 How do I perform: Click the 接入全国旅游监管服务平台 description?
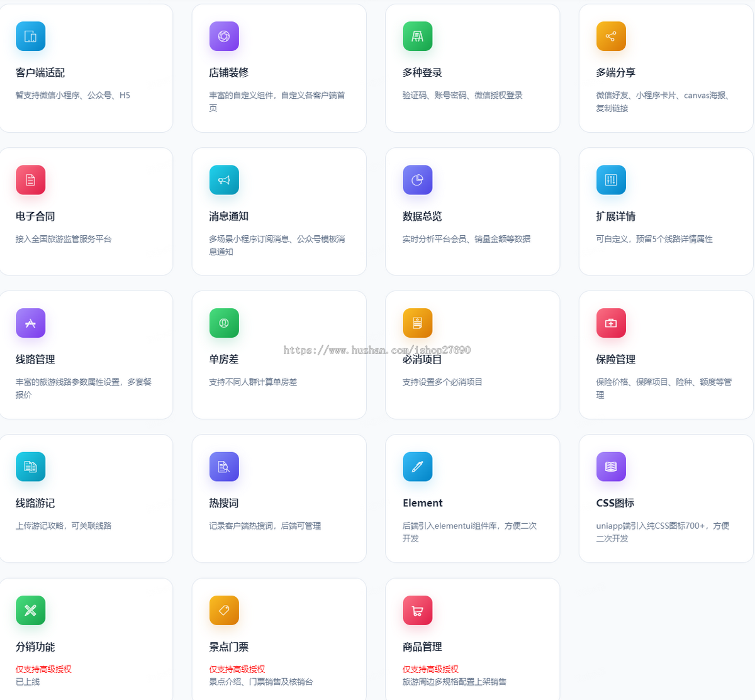click(x=64, y=239)
